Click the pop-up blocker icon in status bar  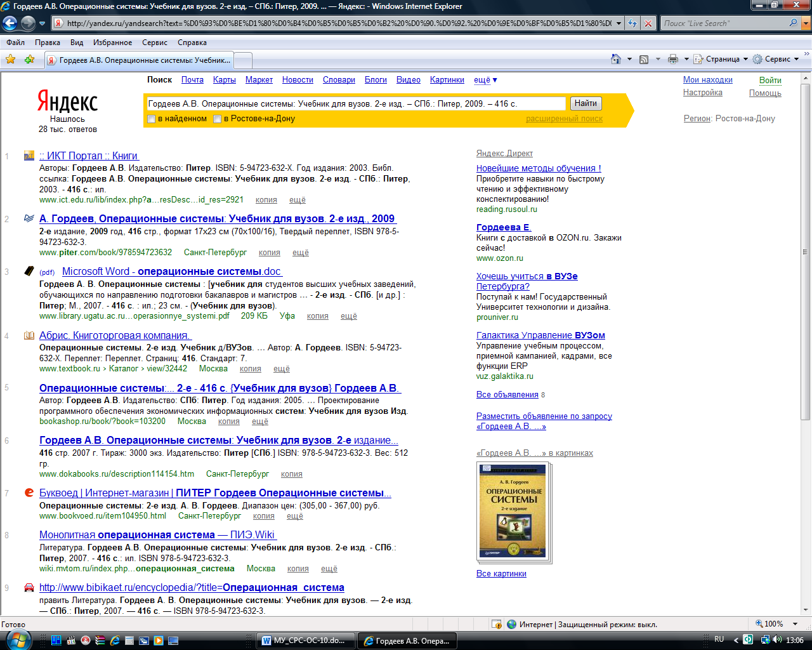pos(497,625)
